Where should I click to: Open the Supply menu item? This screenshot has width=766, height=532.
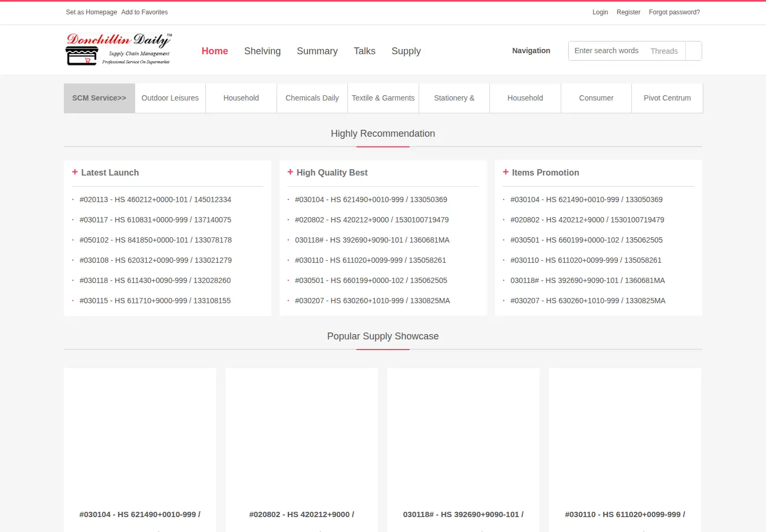(406, 51)
